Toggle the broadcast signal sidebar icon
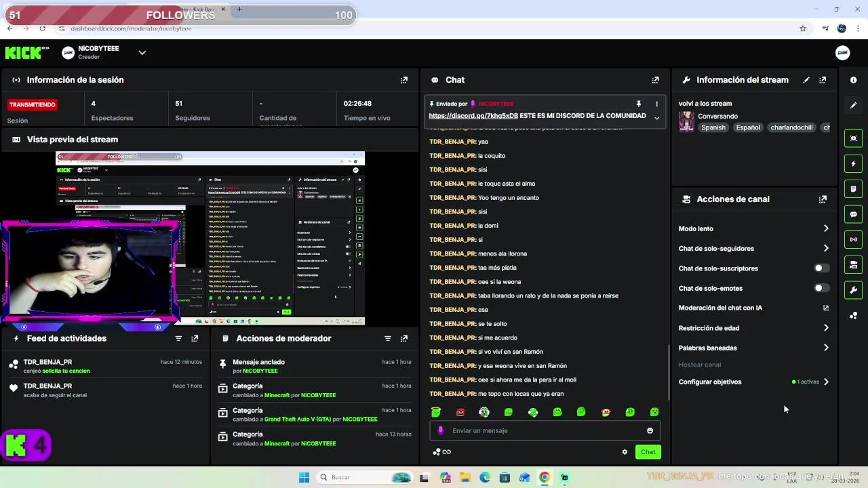868x488 pixels. (853, 239)
